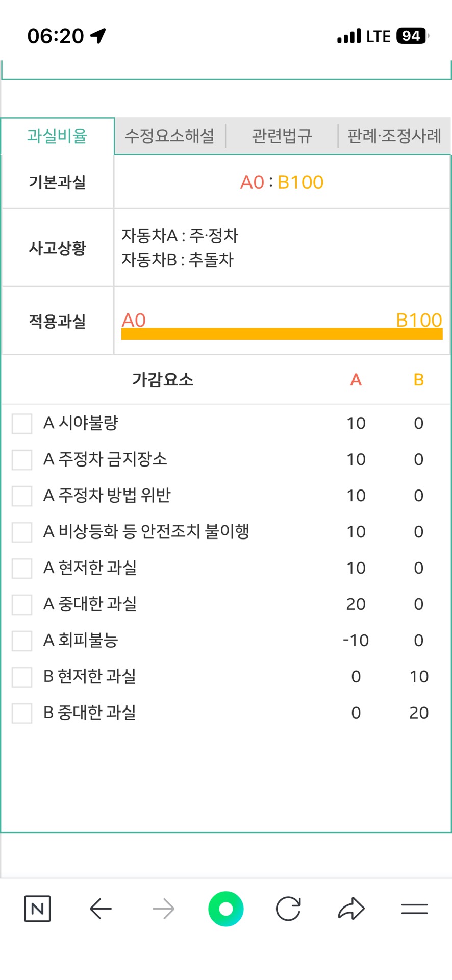Check the A 시야불량 checkbox
Viewport: 452px width, 980px height.
22,423
